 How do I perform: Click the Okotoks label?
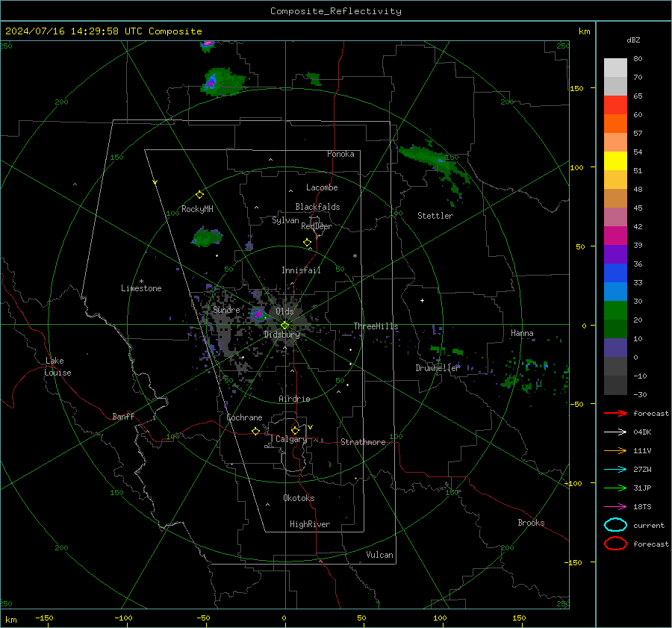click(299, 498)
